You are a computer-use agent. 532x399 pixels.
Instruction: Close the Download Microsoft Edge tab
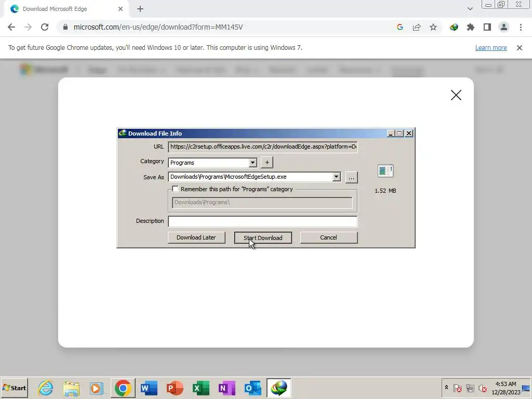[x=121, y=9]
